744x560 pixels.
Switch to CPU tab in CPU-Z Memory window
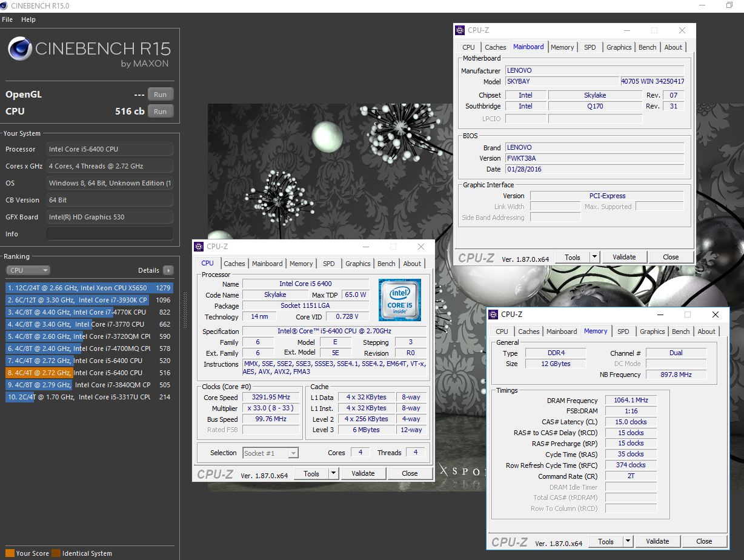502,332
